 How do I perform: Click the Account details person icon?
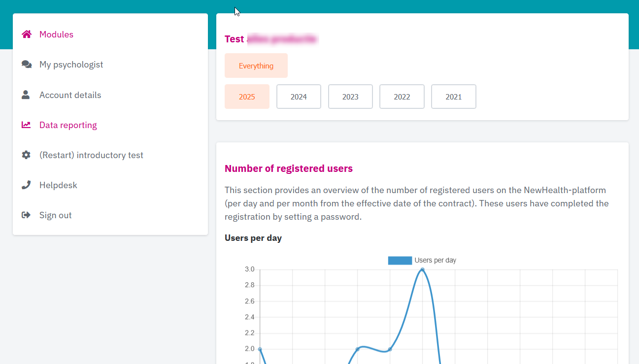click(x=26, y=95)
